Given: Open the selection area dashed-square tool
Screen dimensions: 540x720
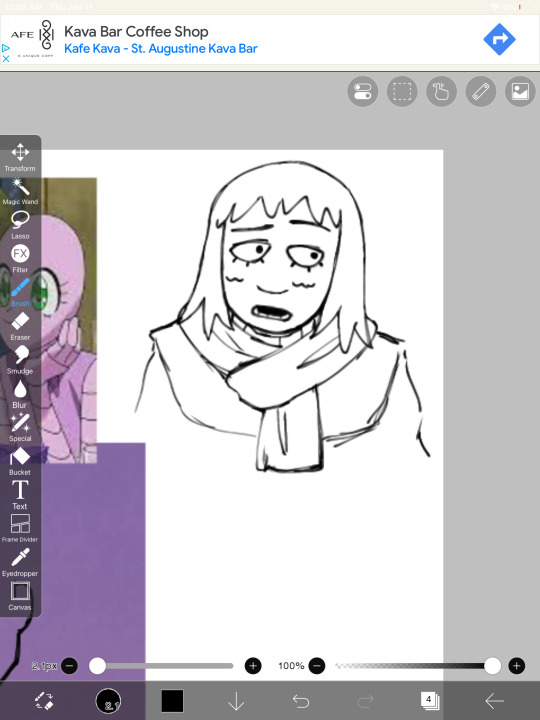Looking at the screenshot, I should pos(402,91).
